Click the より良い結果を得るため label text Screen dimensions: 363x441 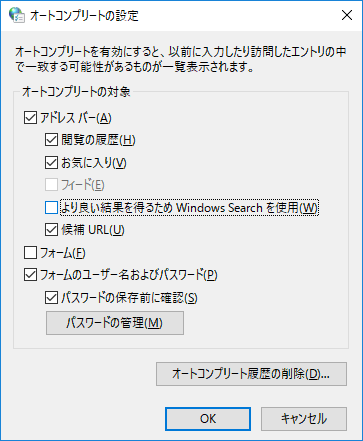pyautogui.click(x=117, y=208)
